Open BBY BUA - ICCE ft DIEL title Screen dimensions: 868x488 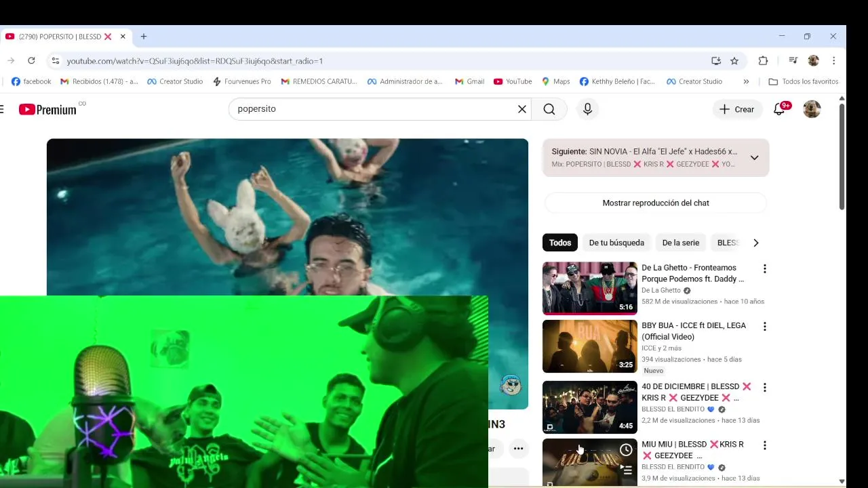pyautogui.click(x=694, y=331)
